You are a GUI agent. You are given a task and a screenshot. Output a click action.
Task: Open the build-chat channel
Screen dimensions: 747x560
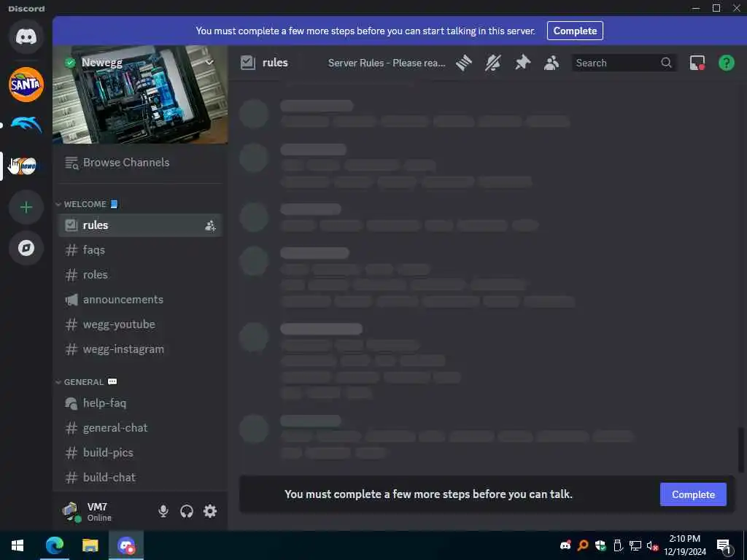coord(140,478)
